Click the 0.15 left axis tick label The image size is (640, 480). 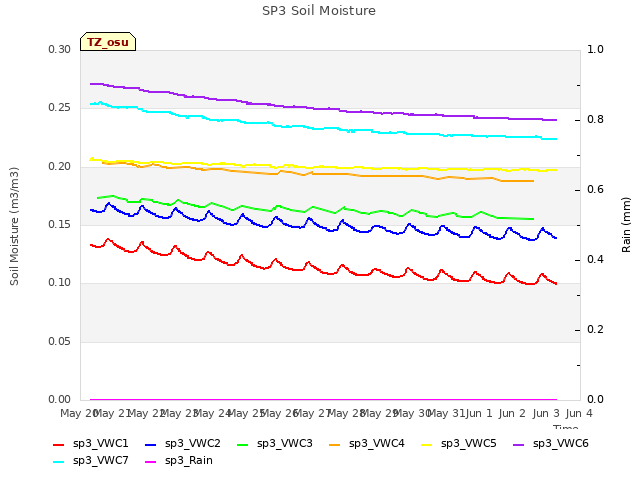pos(60,224)
